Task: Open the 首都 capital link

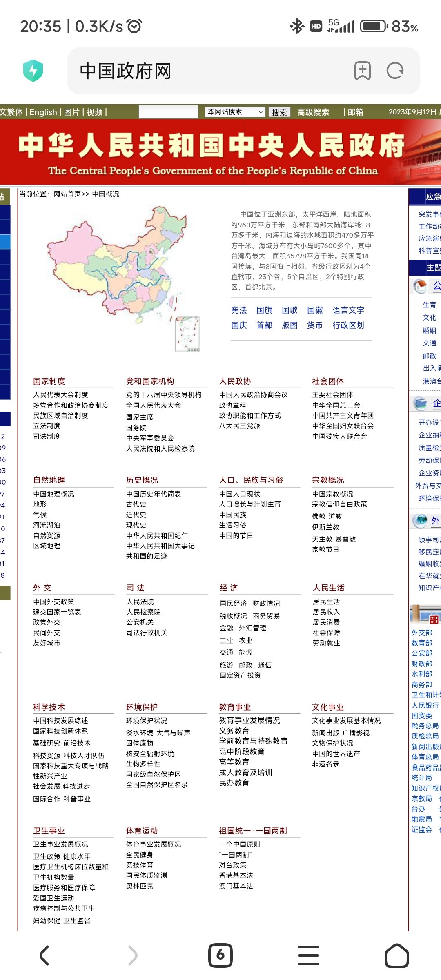Action: pyautogui.click(x=264, y=325)
